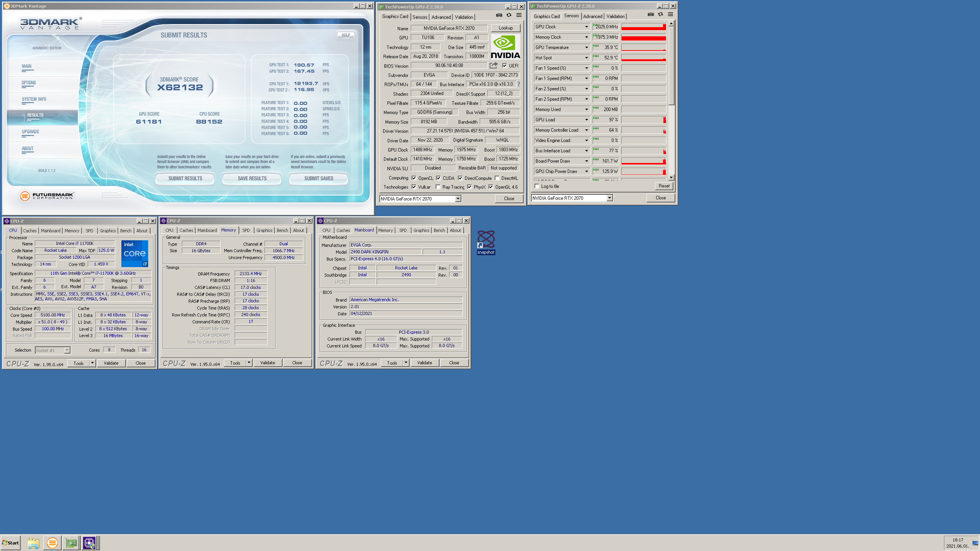This screenshot has height=551, width=980.
Task: Click the Bus Interface question mark icon
Action: 519,84
